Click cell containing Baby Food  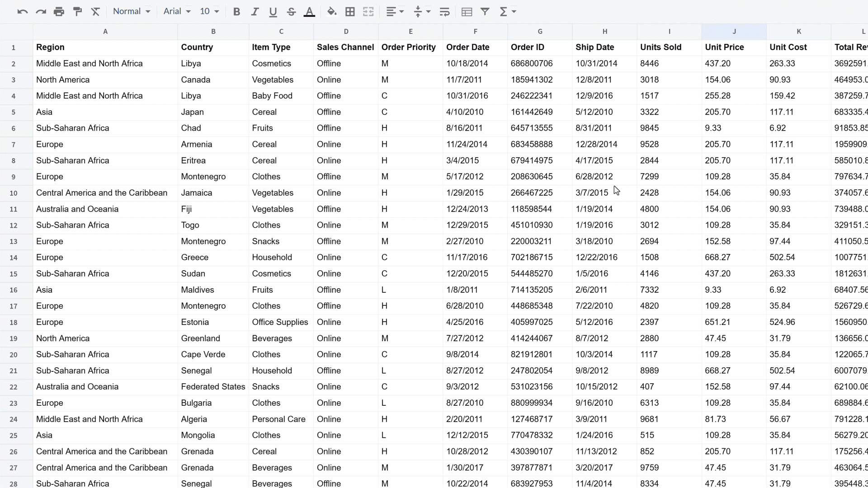coord(281,96)
